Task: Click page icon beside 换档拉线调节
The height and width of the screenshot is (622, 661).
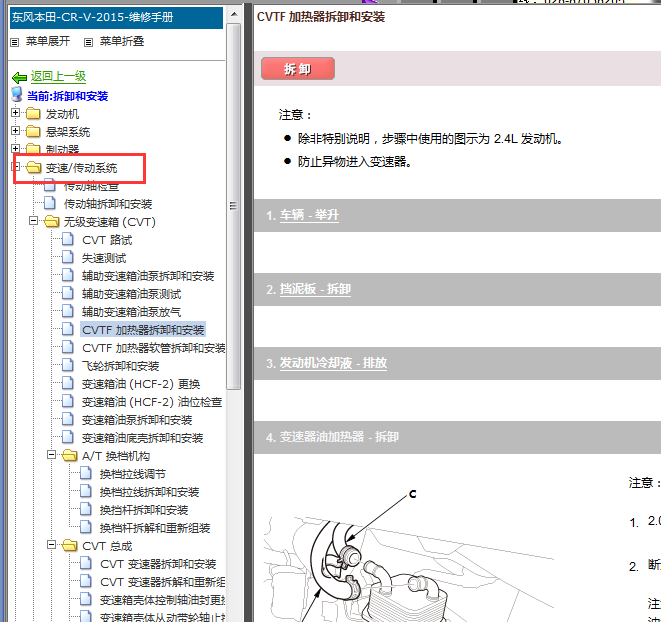Action: pos(86,474)
